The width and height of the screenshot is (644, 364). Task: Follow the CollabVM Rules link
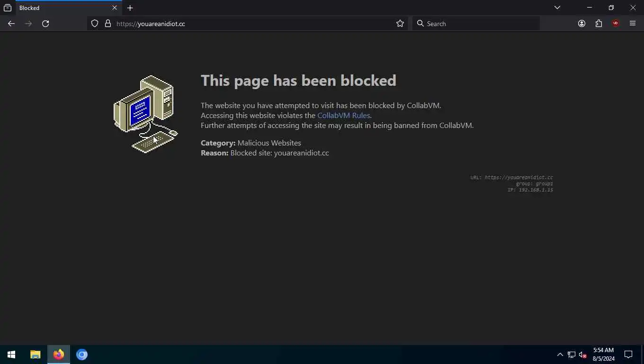(x=343, y=116)
